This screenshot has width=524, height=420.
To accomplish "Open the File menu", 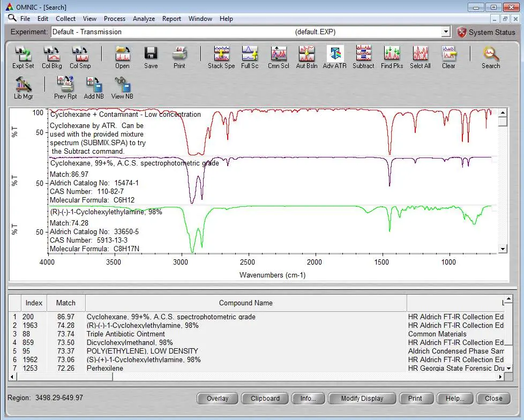I will pyautogui.click(x=25, y=19).
